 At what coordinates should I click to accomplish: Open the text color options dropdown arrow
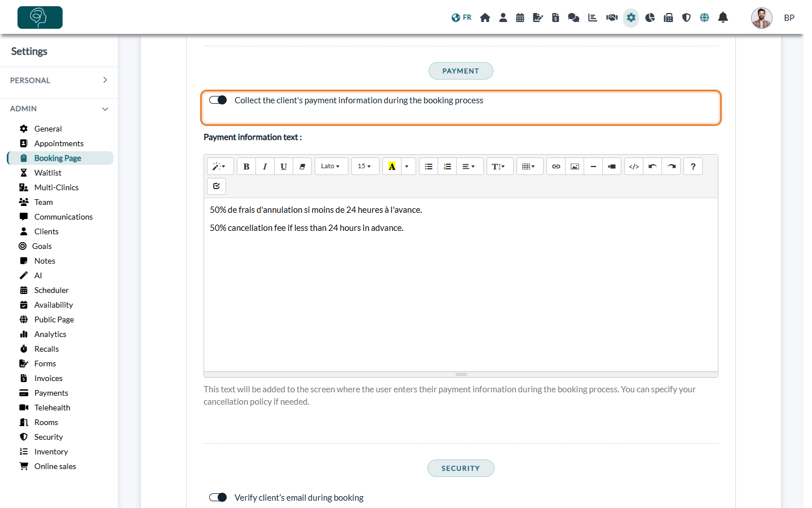[407, 167]
